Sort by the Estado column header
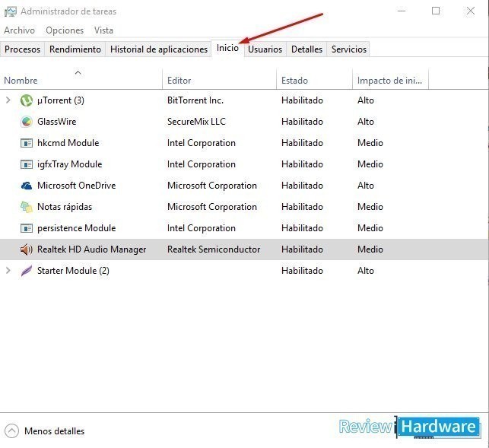 pos(314,80)
